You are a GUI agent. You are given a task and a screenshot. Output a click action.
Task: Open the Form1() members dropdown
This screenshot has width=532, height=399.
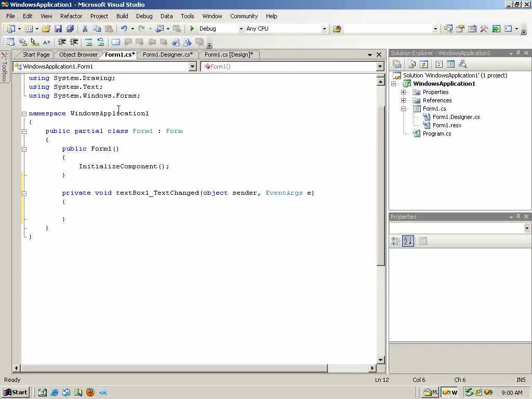pyautogui.click(x=380, y=66)
